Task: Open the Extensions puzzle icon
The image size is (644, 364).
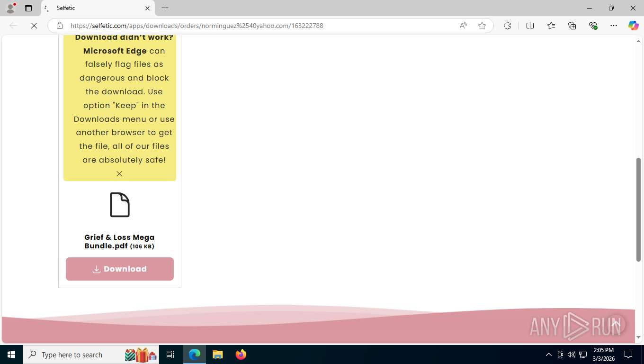Action: 507,26
